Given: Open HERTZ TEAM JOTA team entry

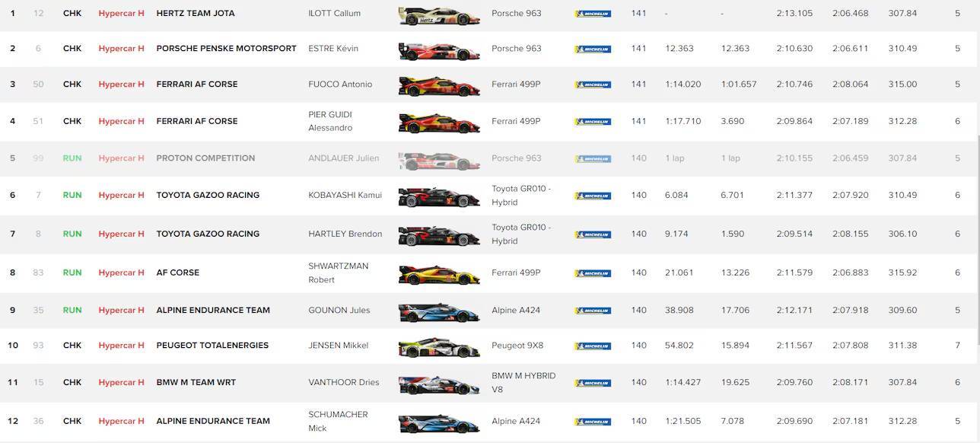Looking at the screenshot, I should 196,14.
